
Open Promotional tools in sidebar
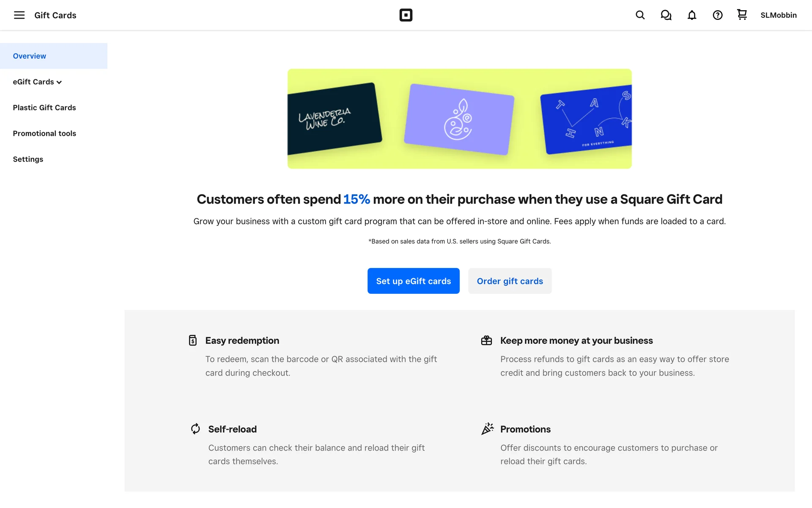tap(44, 133)
